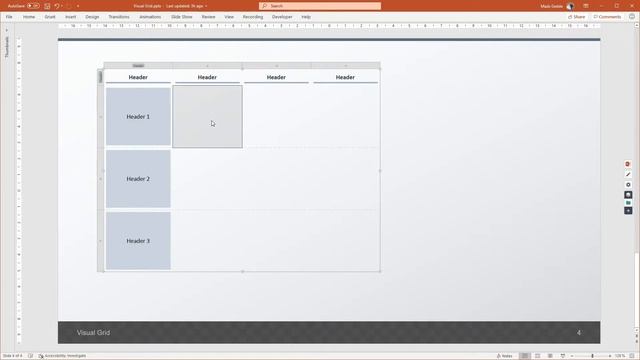Click the first column Header text

(x=138, y=77)
